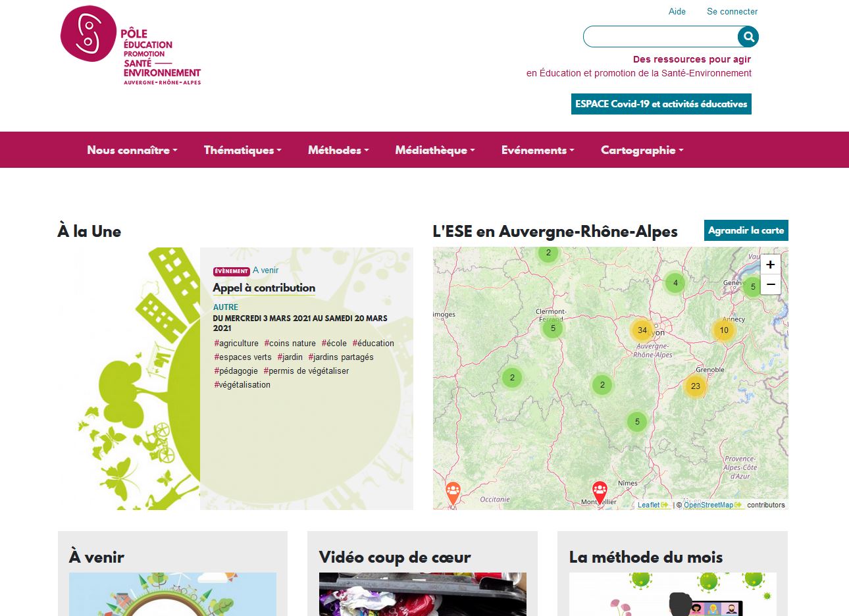Click the ÉVÈNEMENT badge label

pos(231,271)
